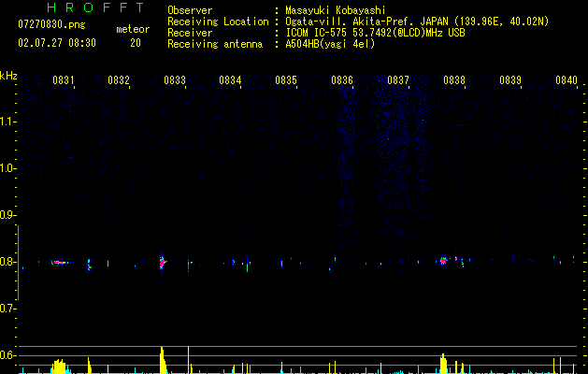Click the 0831 time marker
Image resolution: width=588 pixels, height=374 pixels.
point(63,80)
